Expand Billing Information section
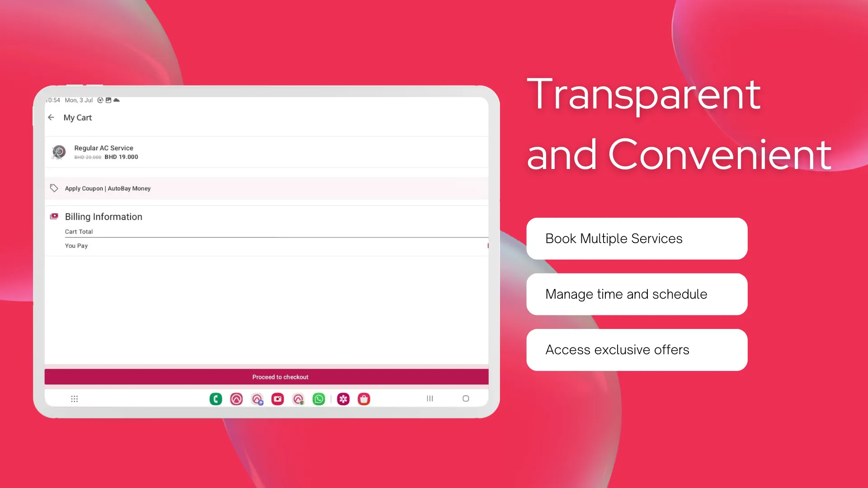Screen dimensions: 868x488 click(104, 216)
